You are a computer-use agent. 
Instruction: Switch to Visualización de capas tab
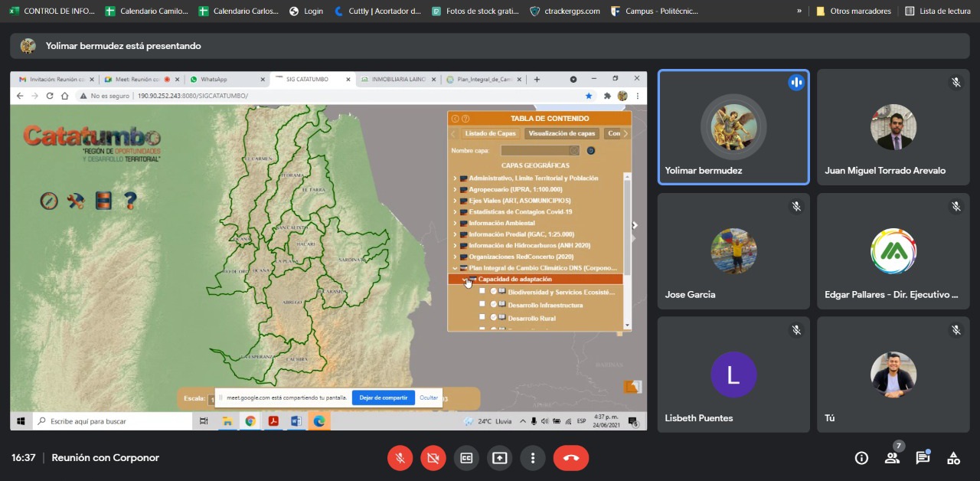562,133
